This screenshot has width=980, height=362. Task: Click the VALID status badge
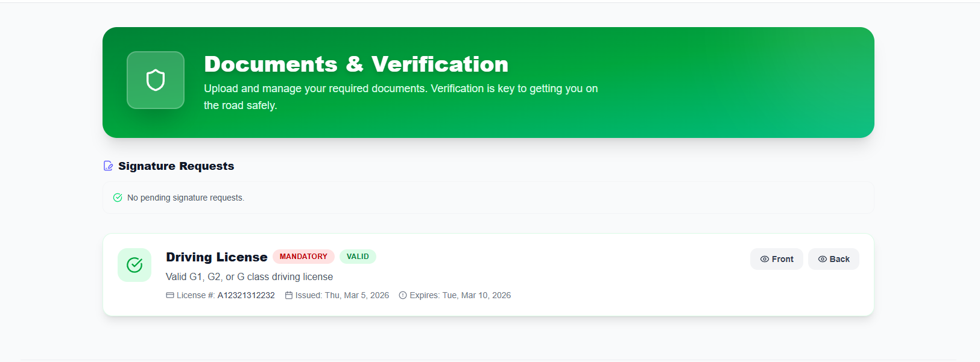tap(358, 257)
